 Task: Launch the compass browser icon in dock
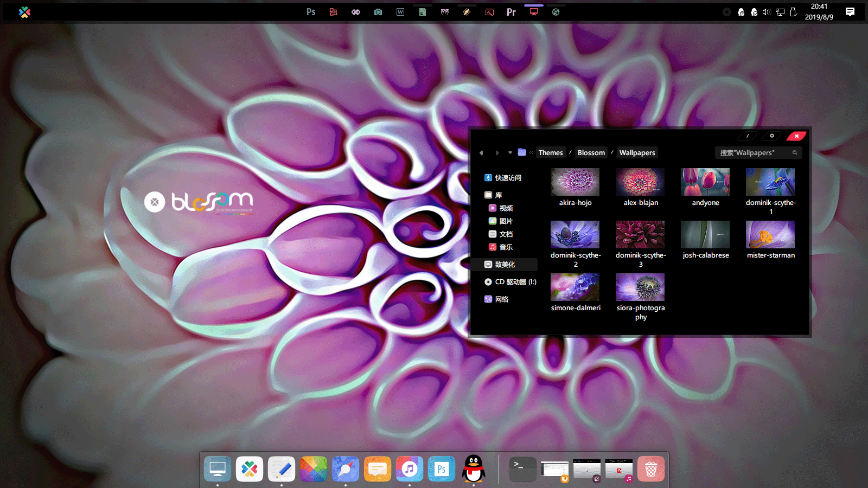click(x=346, y=469)
